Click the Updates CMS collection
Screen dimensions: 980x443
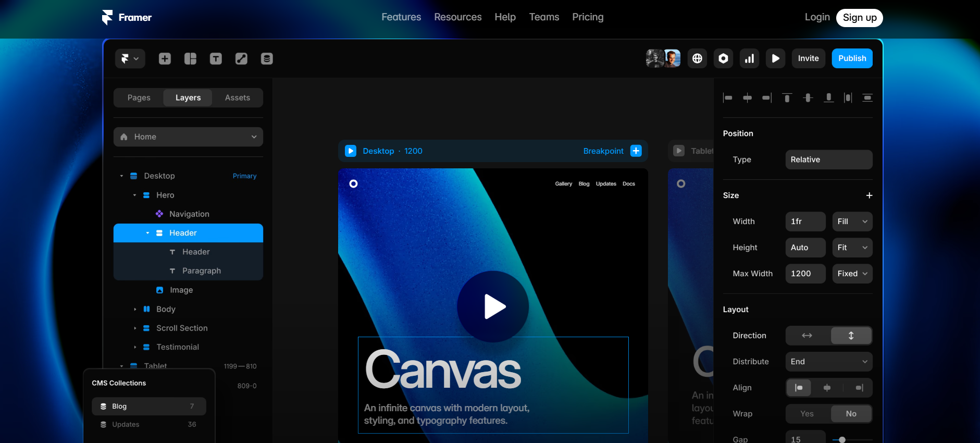pos(149,424)
